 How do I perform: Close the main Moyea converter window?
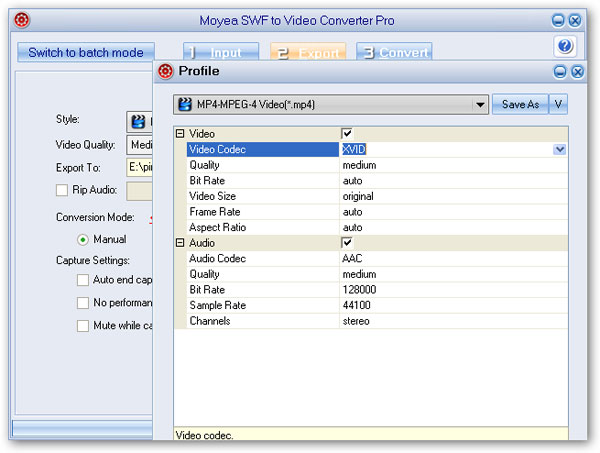575,20
